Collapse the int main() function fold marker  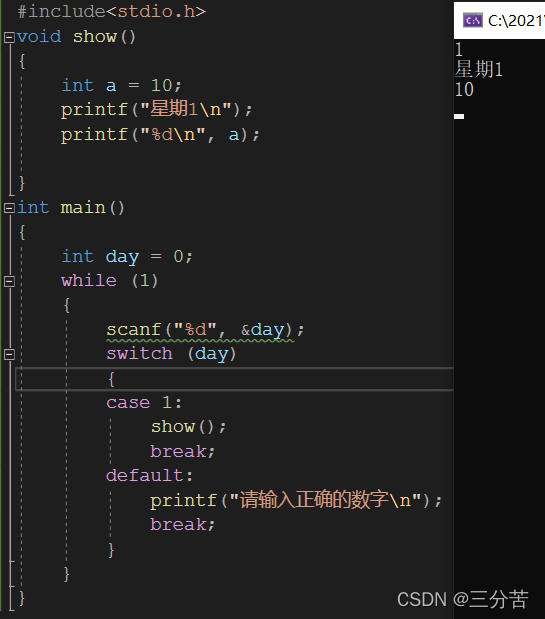coord(9,208)
